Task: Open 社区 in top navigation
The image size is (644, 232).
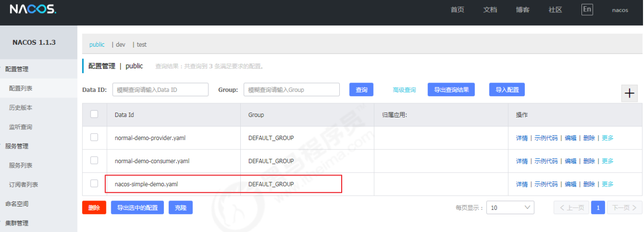Action: pos(555,10)
